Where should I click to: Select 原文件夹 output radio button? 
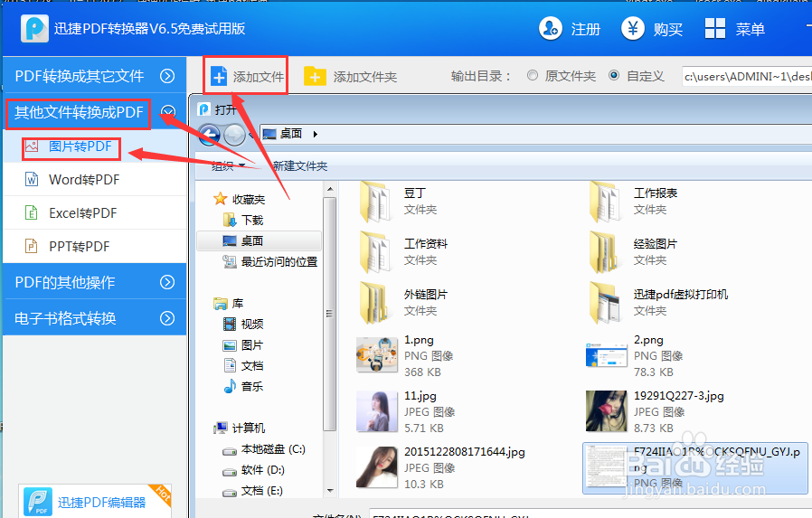click(533, 76)
